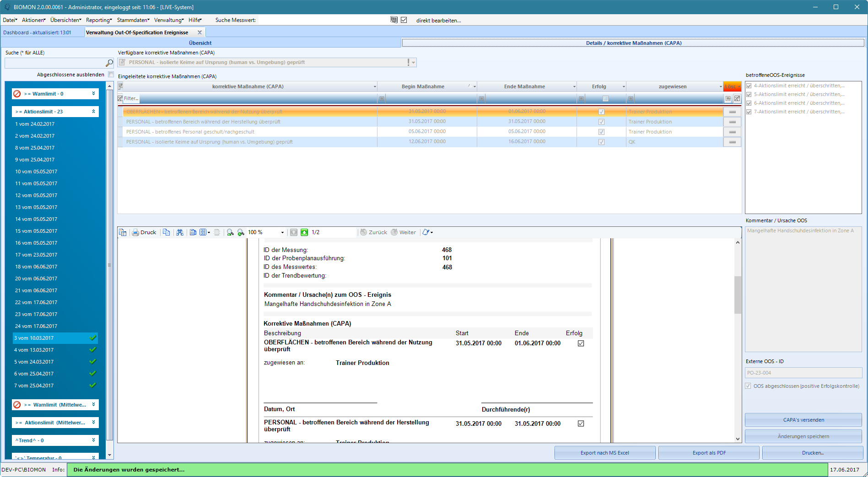Viewport: 868px width, 477px height.
Task: Open the Stammdaten menu
Action: coord(133,20)
